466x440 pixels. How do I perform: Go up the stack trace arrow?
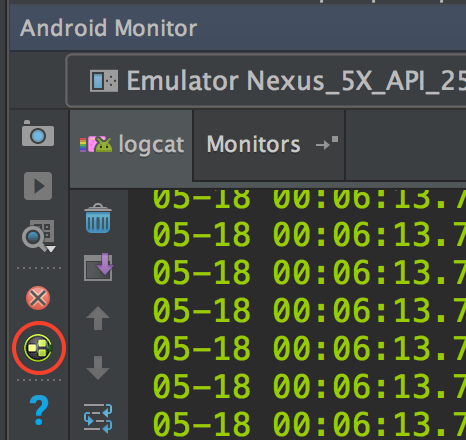tap(98, 318)
